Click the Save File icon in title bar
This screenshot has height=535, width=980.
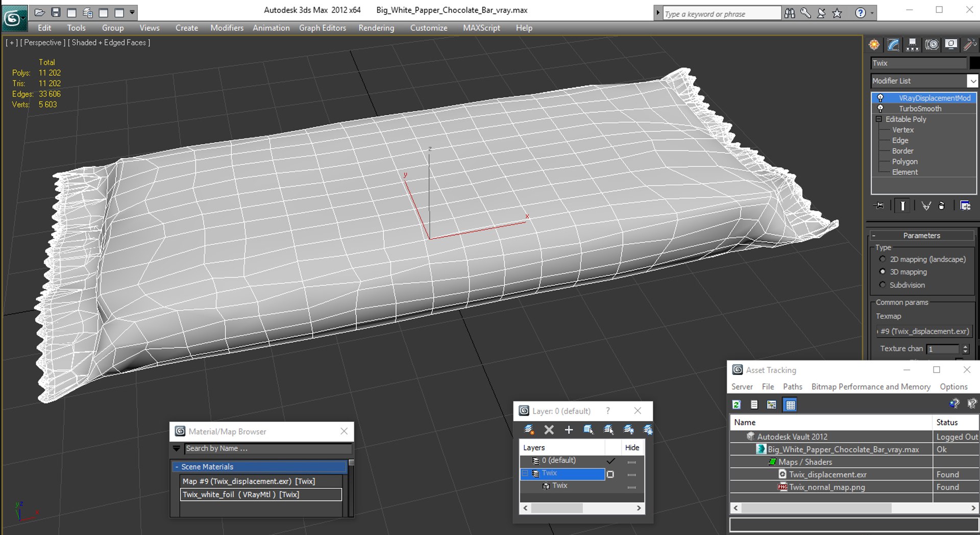[x=56, y=12]
